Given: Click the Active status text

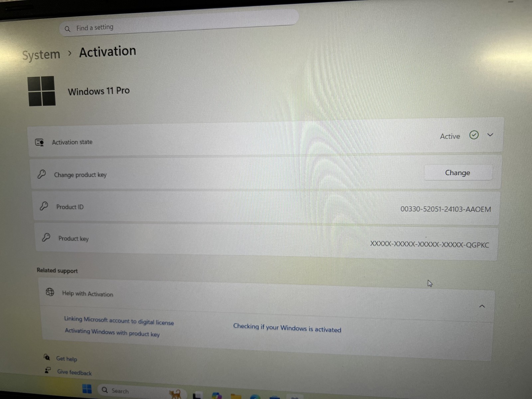Looking at the screenshot, I should pyautogui.click(x=450, y=136).
